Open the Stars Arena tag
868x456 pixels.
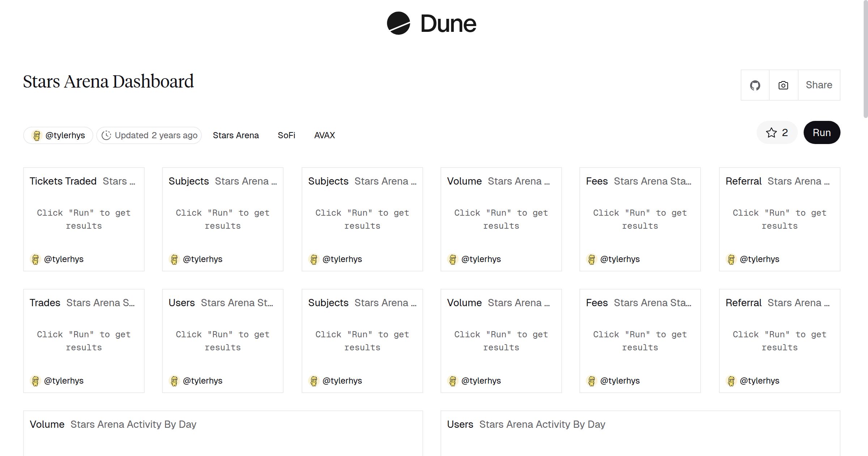click(236, 135)
